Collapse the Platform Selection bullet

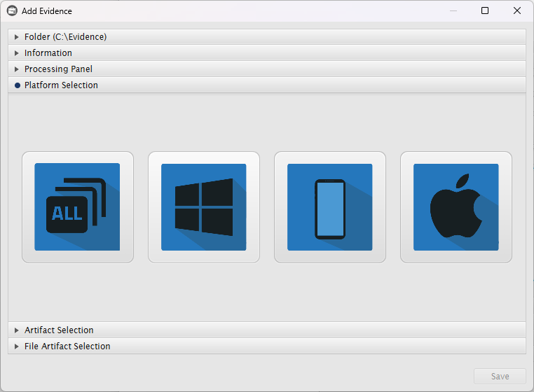(x=18, y=85)
